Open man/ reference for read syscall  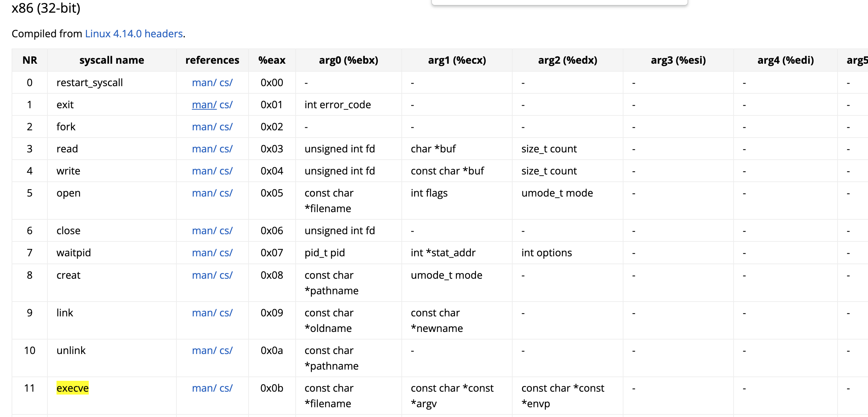[204, 149]
